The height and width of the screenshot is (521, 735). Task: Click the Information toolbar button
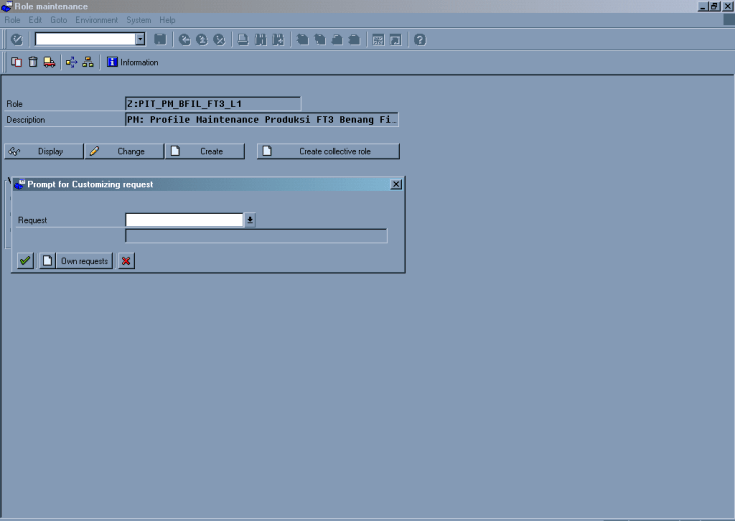132,62
